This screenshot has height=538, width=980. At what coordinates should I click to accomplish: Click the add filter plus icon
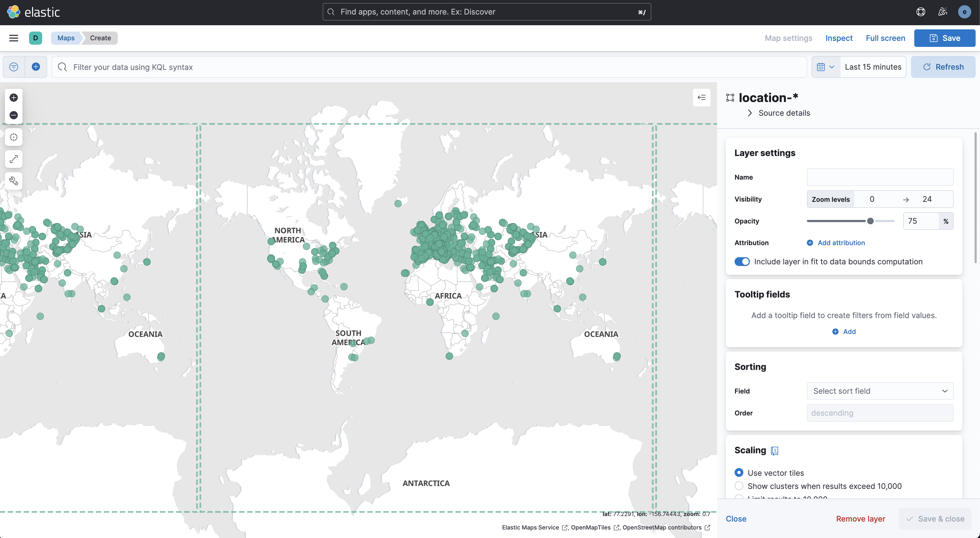coord(36,67)
